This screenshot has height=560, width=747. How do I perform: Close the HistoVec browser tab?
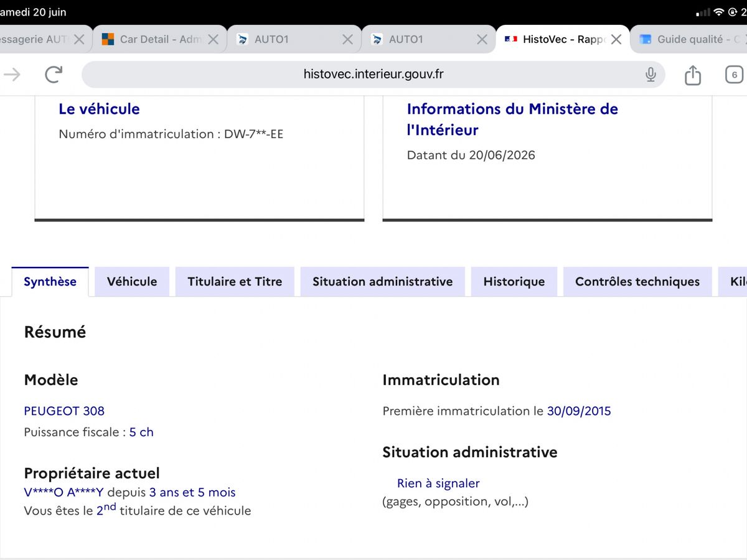pyautogui.click(x=616, y=39)
